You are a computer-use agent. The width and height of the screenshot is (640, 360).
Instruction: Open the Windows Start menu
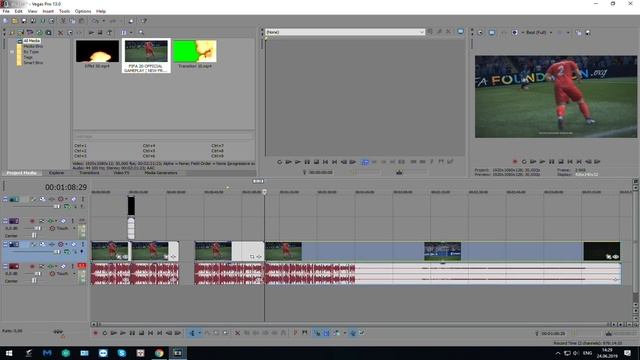pos(9,353)
